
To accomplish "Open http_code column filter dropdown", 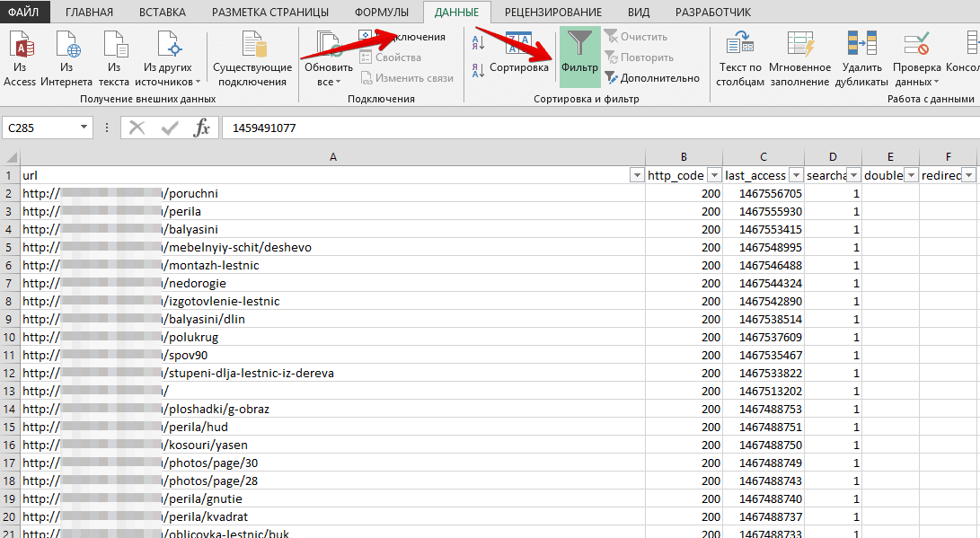I will click(x=714, y=175).
